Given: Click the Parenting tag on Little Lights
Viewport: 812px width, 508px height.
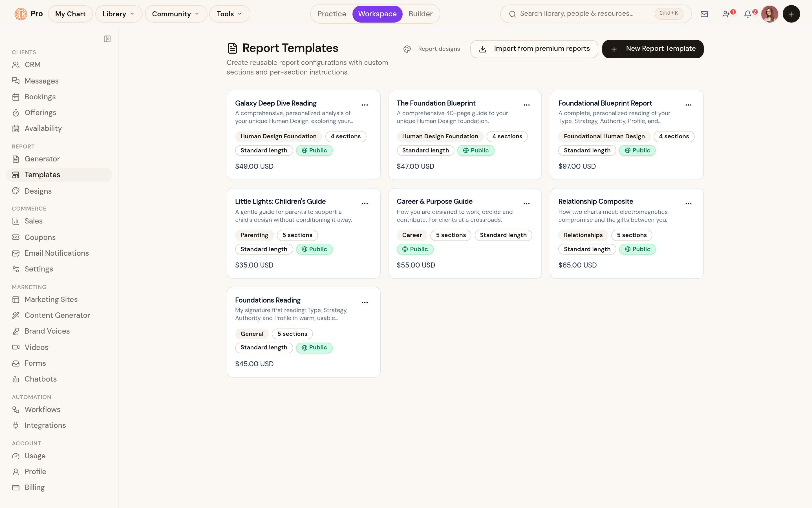Looking at the screenshot, I should [x=254, y=235].
